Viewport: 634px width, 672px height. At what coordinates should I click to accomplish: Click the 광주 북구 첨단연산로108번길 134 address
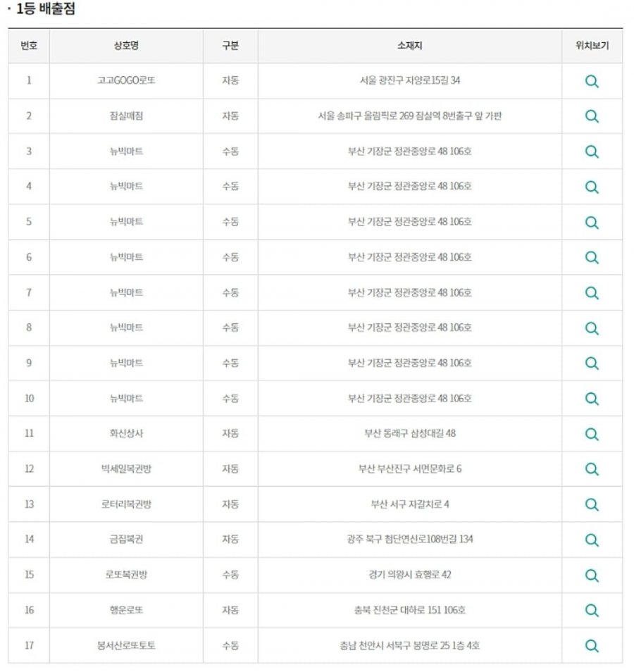pyautogui.click(x=409, y=539)
